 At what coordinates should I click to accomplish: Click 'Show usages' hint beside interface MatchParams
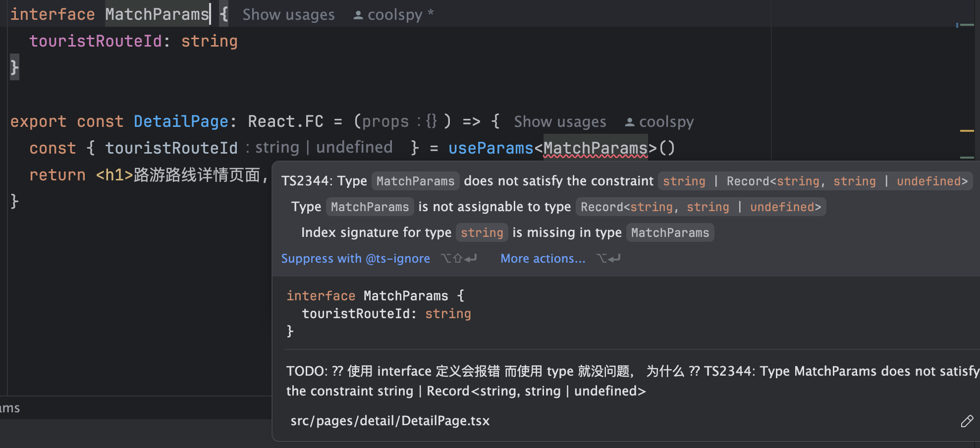288,15
